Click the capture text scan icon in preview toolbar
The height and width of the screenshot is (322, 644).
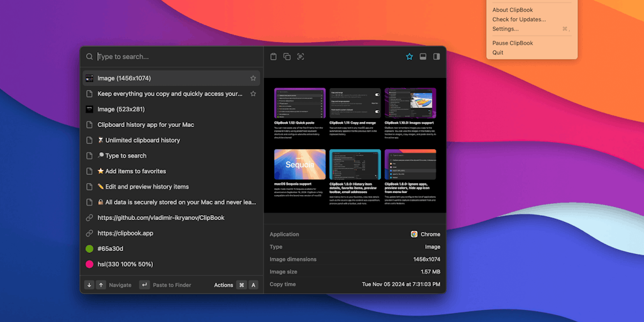click(x=301, y=57)
